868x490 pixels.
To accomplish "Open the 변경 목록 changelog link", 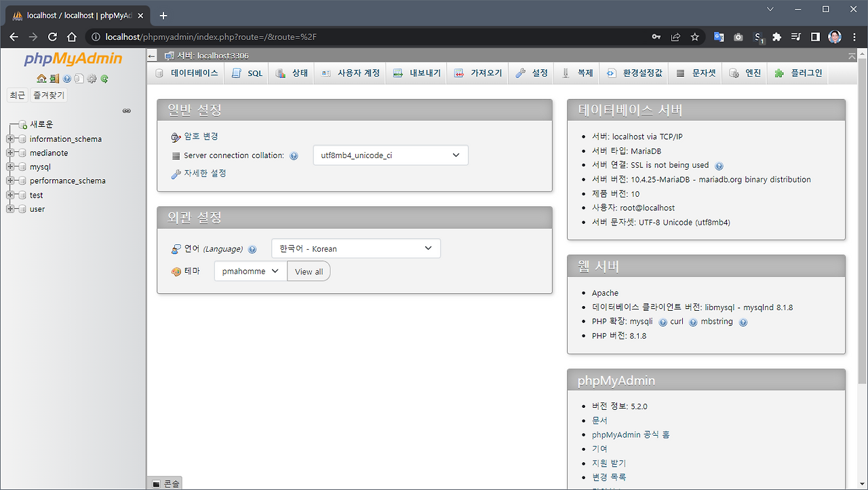I will pos(610,477).
